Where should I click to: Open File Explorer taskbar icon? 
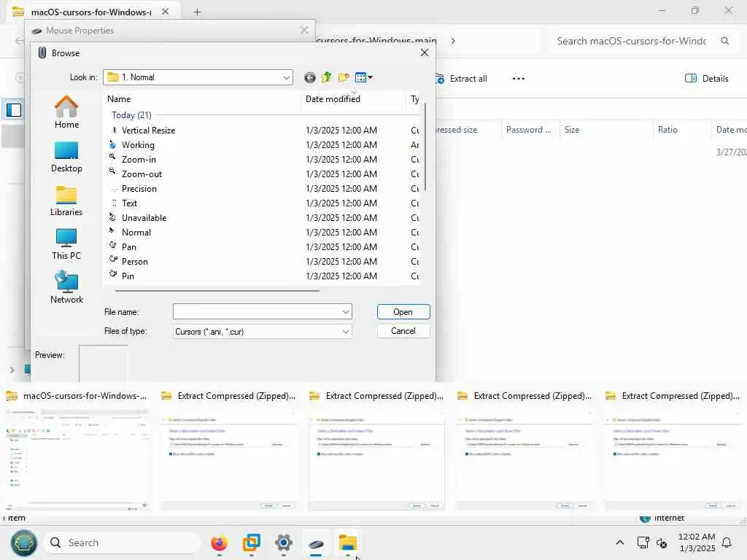pos(348,542)
